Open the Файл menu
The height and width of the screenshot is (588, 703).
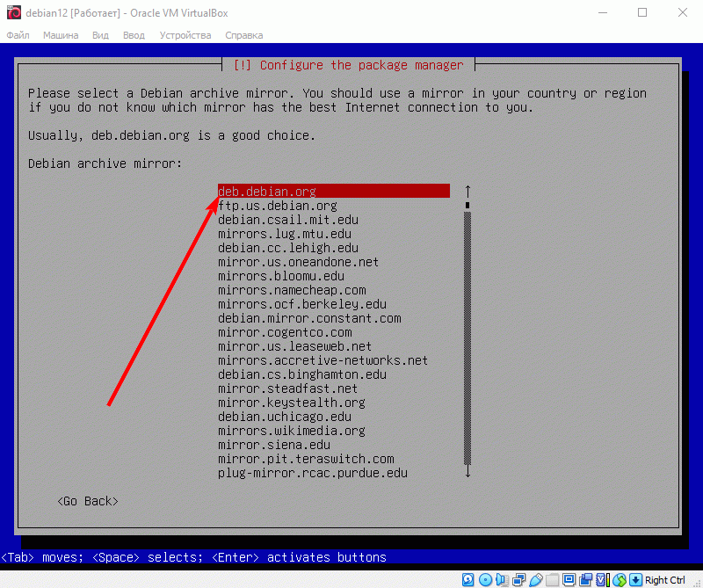(18, 35)
